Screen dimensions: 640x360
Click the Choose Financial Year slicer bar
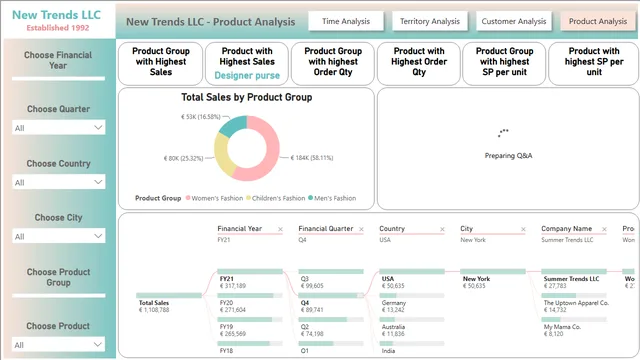pos(59,78)
